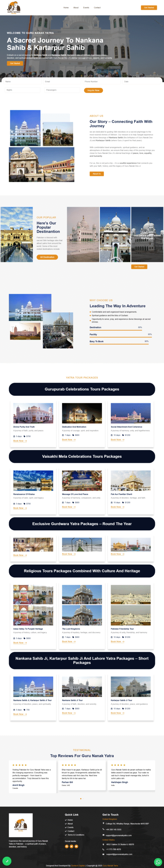Viewport: 164px width, 868px height.
Task: Submit the Inquire Now button
Action: tap(93, 90)
